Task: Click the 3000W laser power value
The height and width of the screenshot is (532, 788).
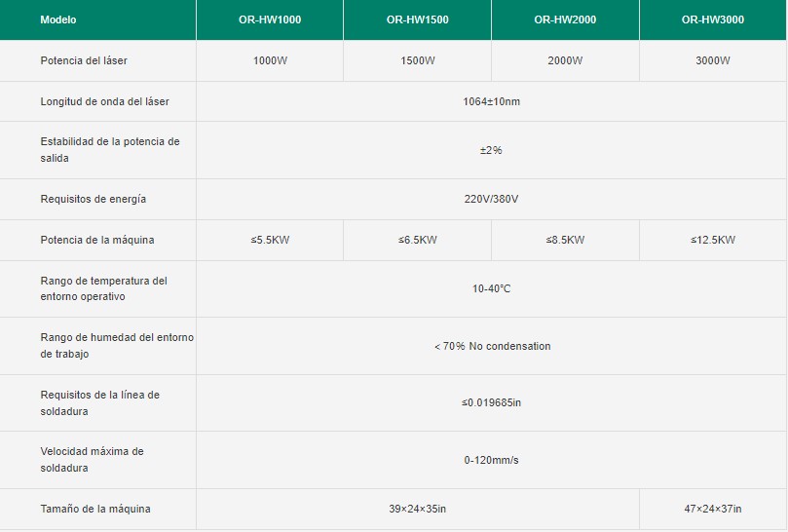Action: 713,60
